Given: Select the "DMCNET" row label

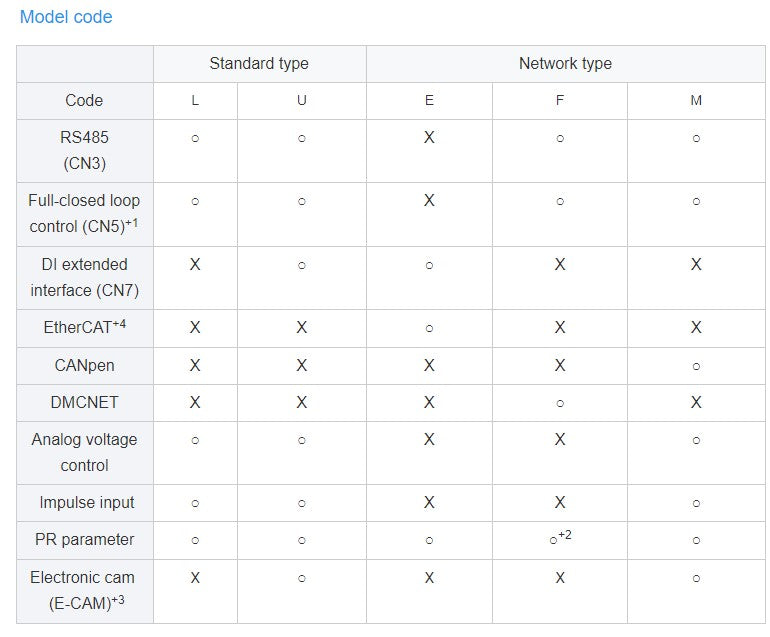Looking at the screenshot, I should pos(84,402).
